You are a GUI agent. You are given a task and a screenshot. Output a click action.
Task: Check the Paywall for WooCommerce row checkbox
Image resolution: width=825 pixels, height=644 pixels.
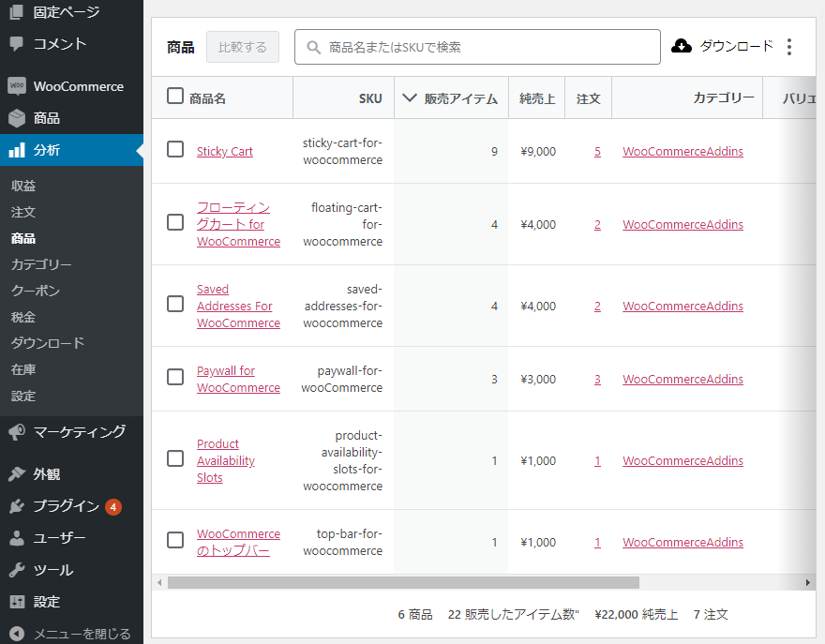tap(175, 377)
